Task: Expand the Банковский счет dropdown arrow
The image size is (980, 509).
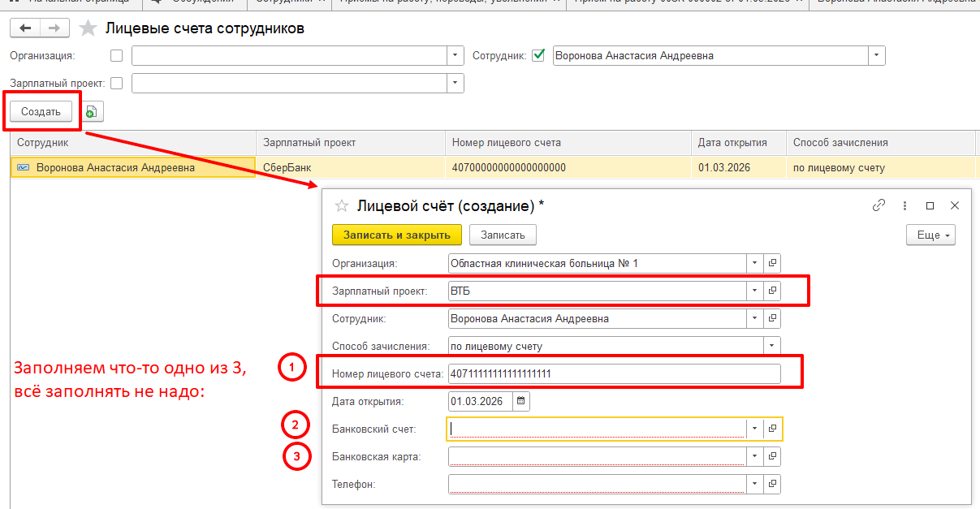Action: tap(755, 429)
